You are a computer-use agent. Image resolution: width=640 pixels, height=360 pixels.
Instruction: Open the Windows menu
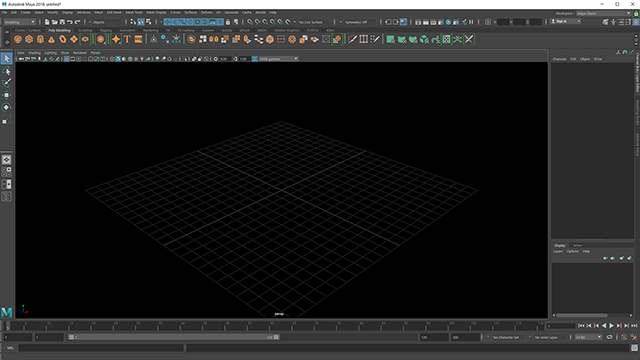click(84, 13)
